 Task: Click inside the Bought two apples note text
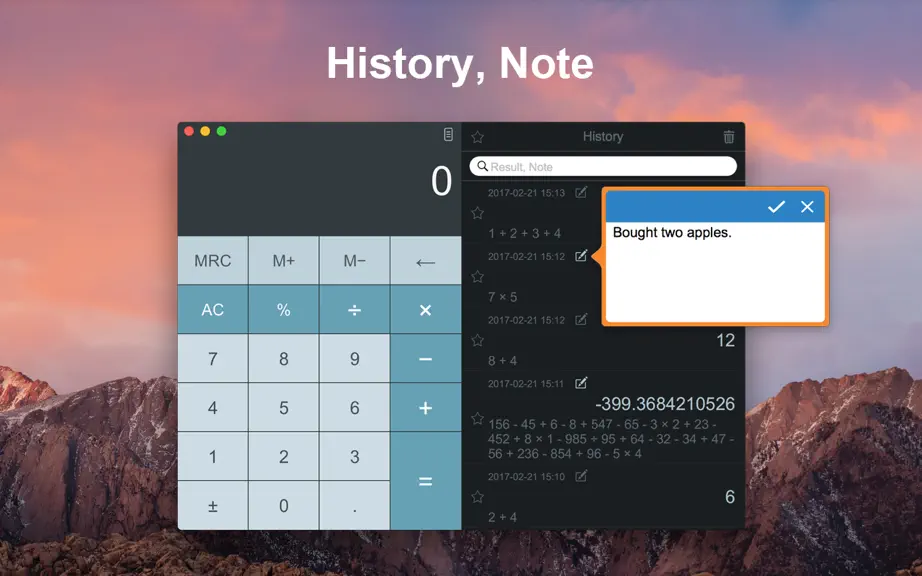click(x=672, y=233)
